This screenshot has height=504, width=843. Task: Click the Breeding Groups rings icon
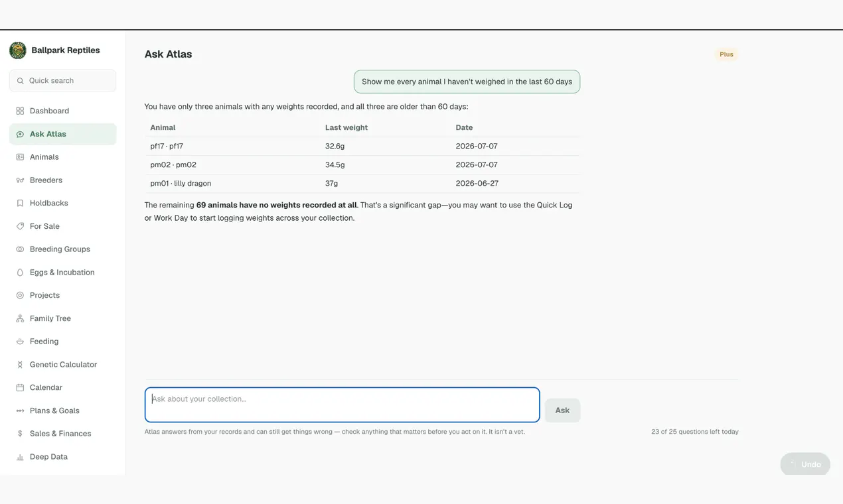point(20,249)
